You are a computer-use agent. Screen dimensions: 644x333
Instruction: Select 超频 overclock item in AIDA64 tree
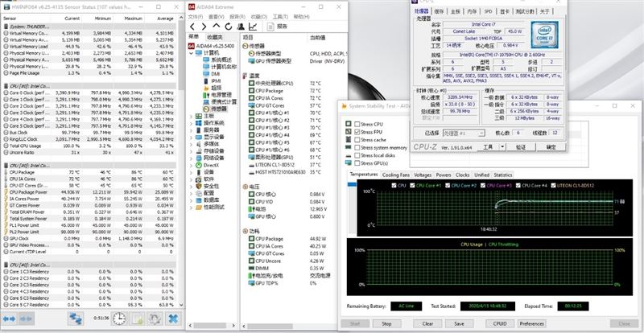point(213,88)
